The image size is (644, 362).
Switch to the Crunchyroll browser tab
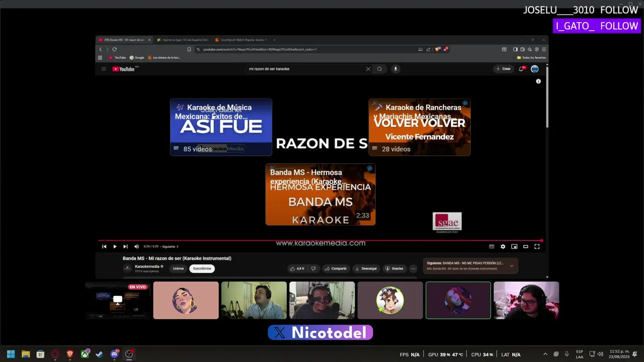[240, 40]
